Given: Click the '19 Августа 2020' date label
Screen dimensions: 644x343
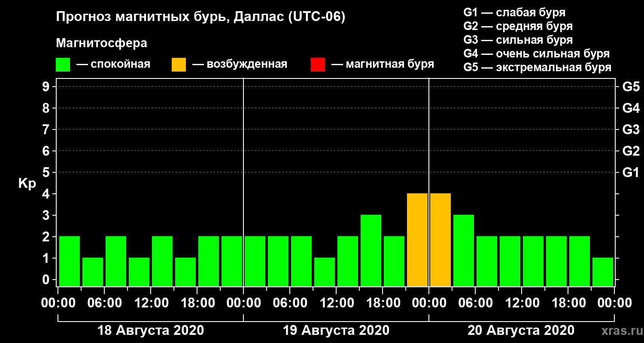Looking at the screenshot, I should 336,331.
